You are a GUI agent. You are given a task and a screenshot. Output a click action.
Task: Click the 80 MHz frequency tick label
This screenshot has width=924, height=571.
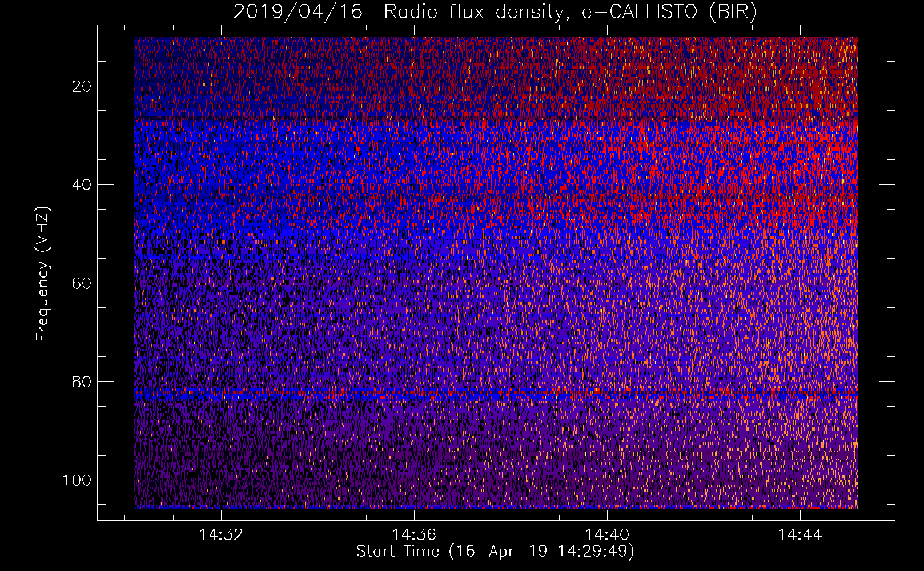(82, 382)
